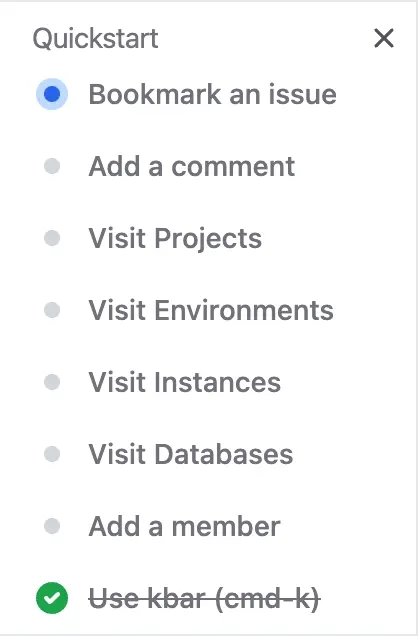Image resolution: width=418 pixels, height=636 pixels.
Task: Click the Quickstart panel title
Action: tap(95, 39)
